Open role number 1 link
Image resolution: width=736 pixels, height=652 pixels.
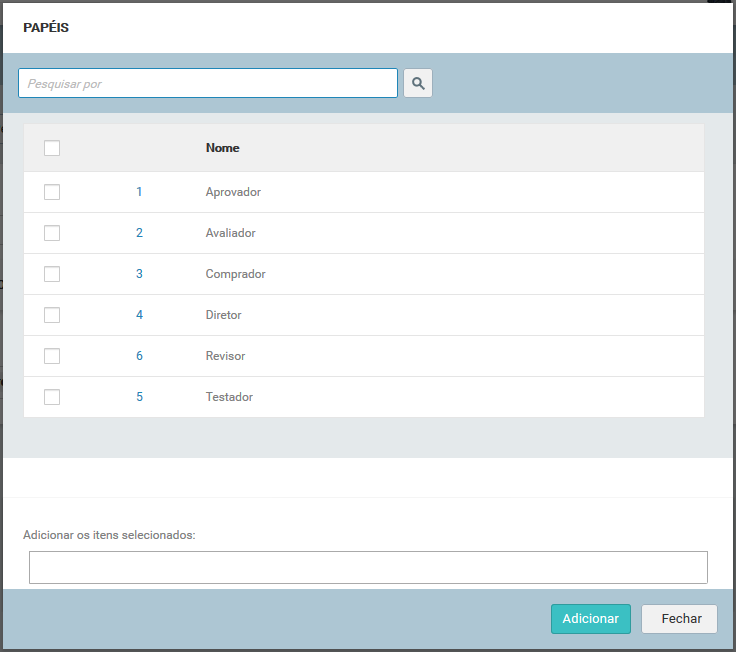(139, 192)
